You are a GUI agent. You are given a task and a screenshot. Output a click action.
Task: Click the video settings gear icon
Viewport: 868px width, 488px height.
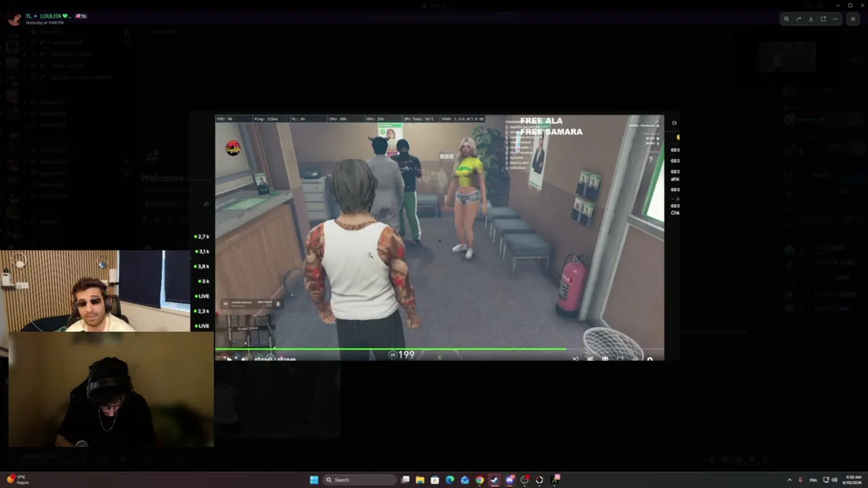(x=650, y=359)
